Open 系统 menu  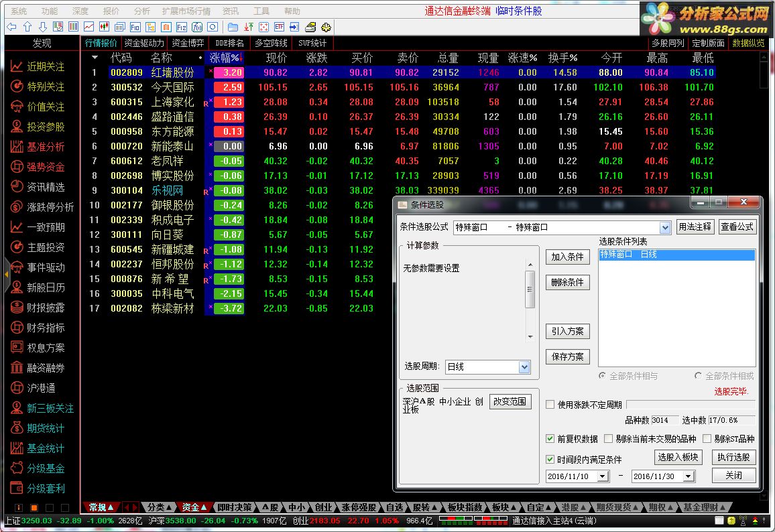coord(19,11)
